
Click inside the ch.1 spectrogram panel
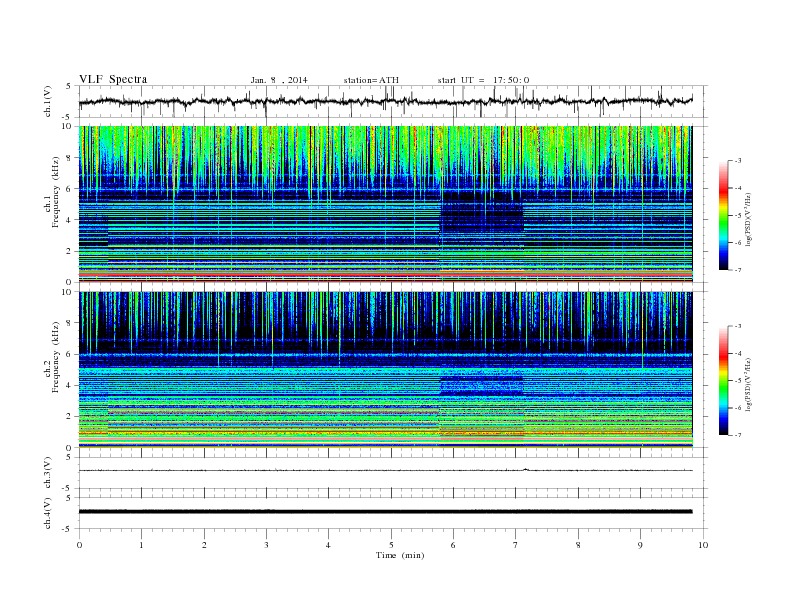point(385,204)
